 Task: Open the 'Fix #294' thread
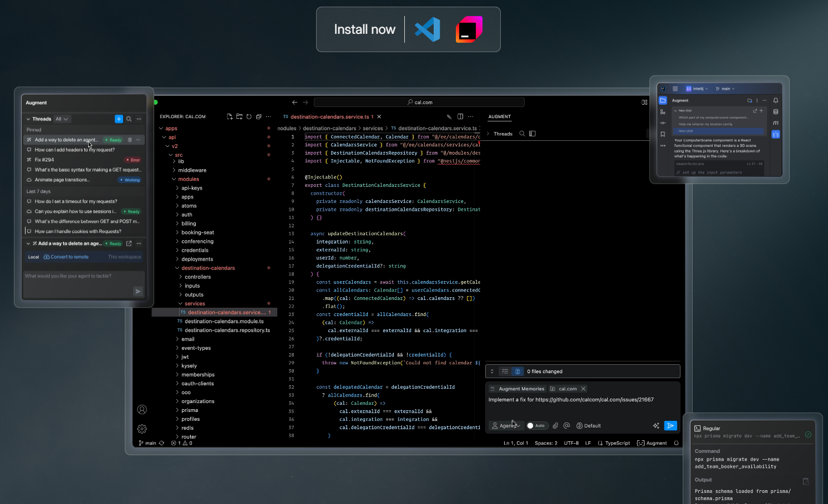[84, 160]
